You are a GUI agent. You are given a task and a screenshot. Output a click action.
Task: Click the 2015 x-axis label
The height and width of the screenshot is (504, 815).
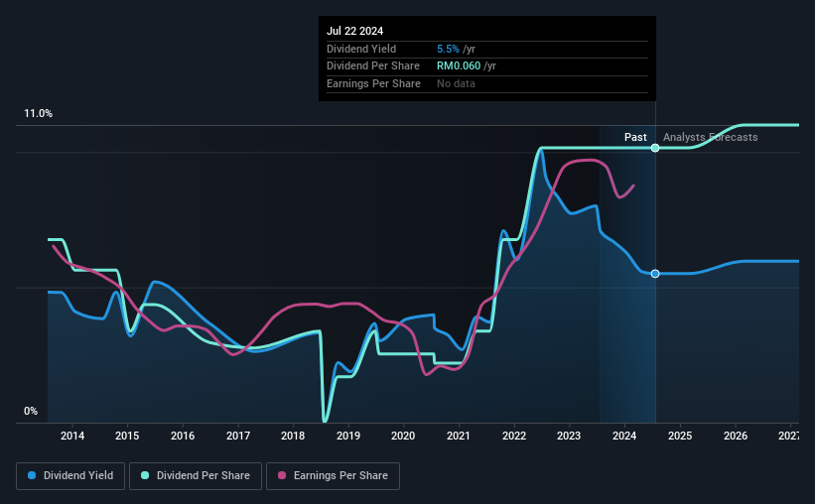(127, 436)
